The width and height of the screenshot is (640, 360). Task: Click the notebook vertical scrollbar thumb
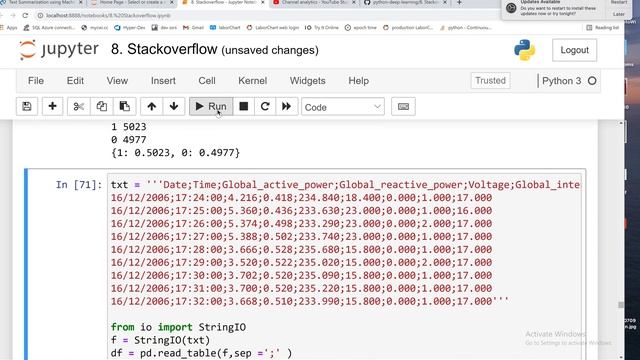621,305
